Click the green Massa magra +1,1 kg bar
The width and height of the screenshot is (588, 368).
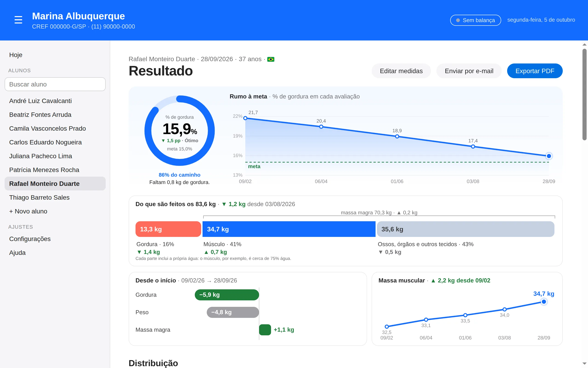265,330
